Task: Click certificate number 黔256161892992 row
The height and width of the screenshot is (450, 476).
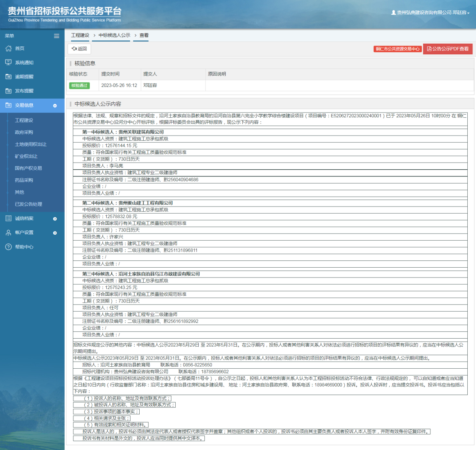Action: coord(270,321)
